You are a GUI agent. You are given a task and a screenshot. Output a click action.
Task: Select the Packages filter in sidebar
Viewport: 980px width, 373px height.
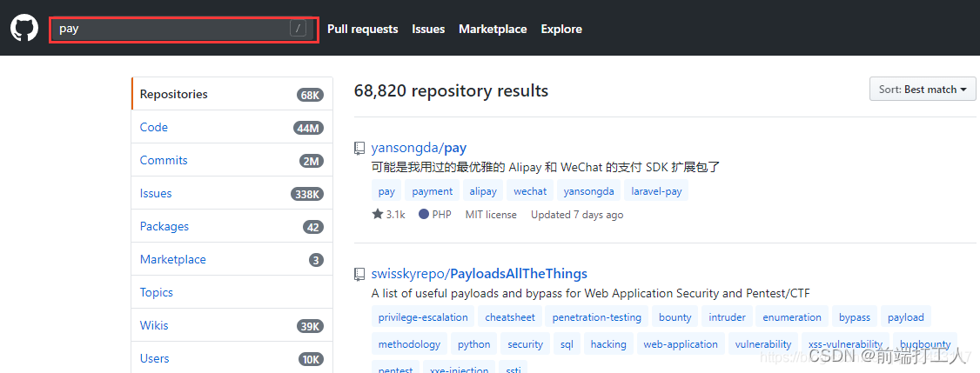click(232, 226)
